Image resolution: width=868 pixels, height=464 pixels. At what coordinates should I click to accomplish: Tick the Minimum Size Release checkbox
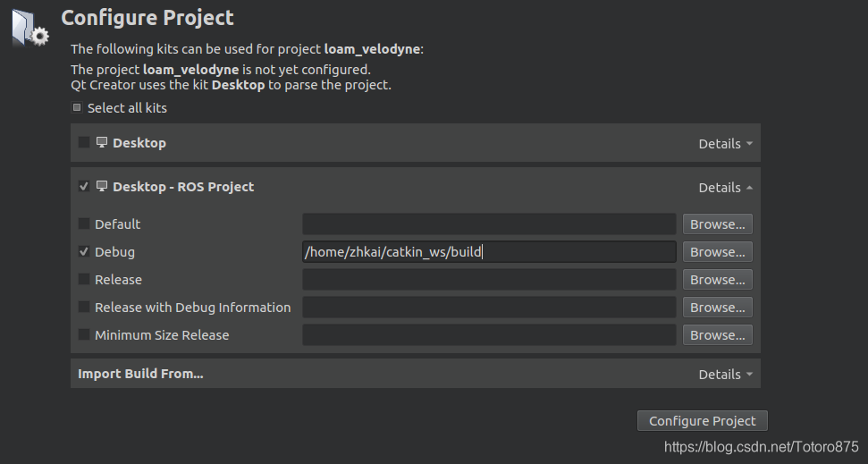[x=84, y=334]
